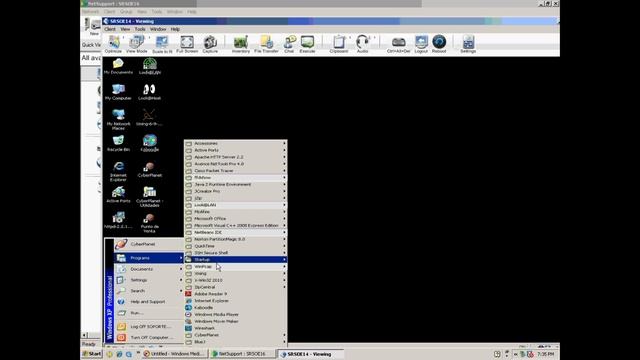Open the Run... entry
The width and height of the screenshot is (640, 360).
click(x=149, y=313)
